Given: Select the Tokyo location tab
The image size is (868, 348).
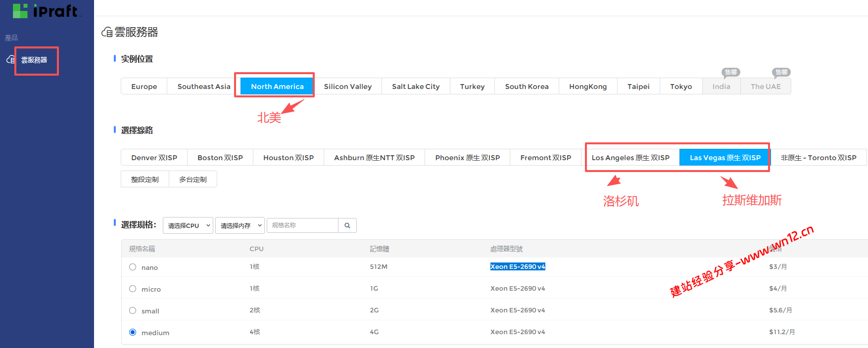Looking at the screenshot, I should tap(681, 87).
